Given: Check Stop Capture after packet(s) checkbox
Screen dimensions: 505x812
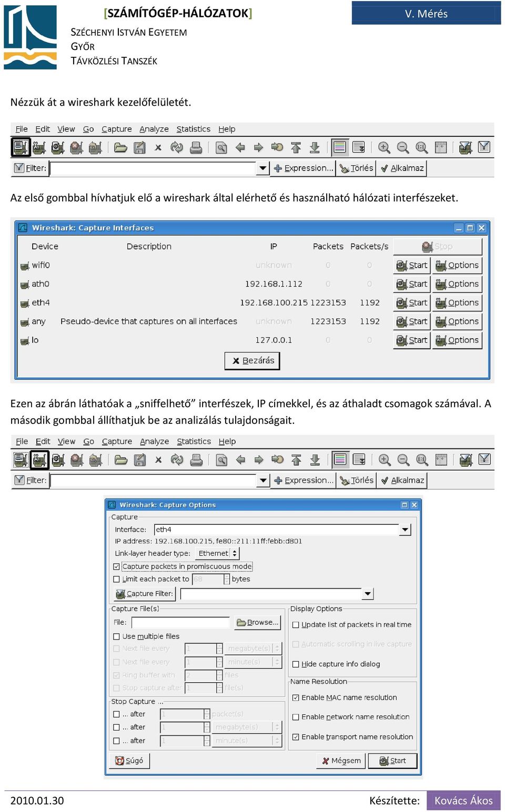Looking at the screenshot, I should tap(117, 714).
